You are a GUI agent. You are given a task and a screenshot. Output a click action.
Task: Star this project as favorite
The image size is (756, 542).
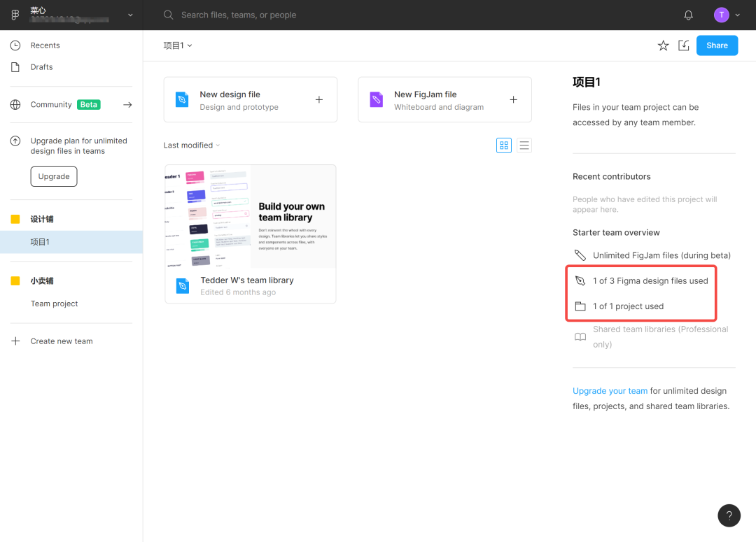[664, 45]
